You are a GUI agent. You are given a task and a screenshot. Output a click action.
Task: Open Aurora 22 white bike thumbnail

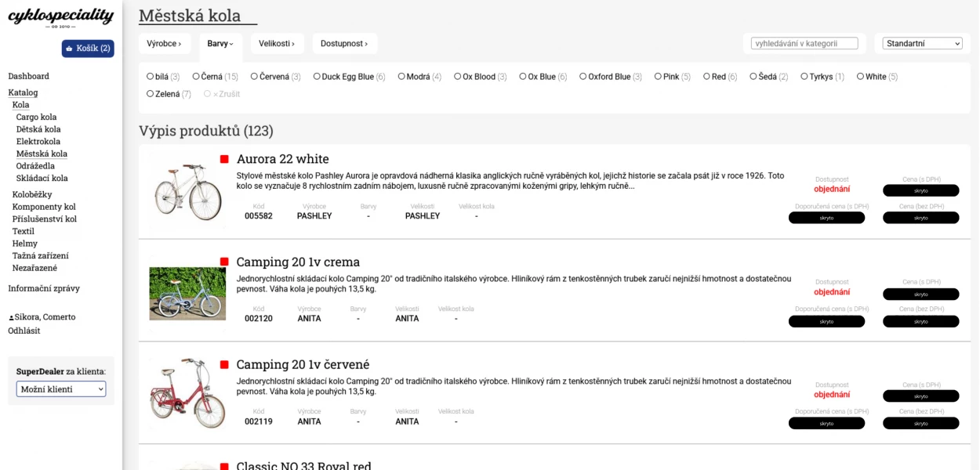tap(187, 189)
